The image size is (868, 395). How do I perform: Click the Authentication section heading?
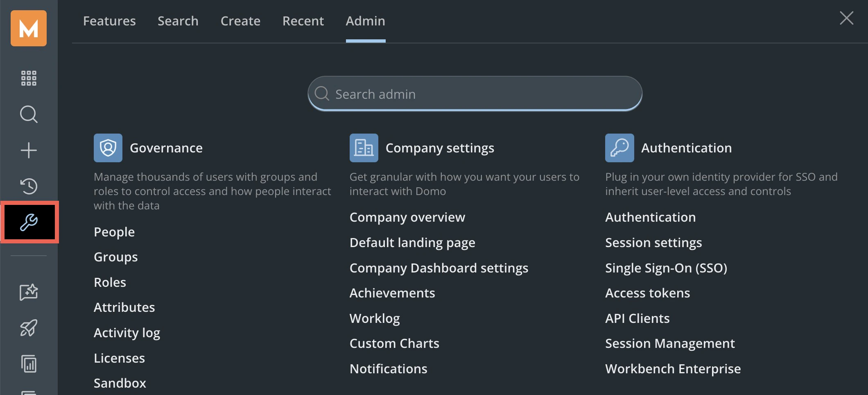pyautogui.click(x=687, y=148)
